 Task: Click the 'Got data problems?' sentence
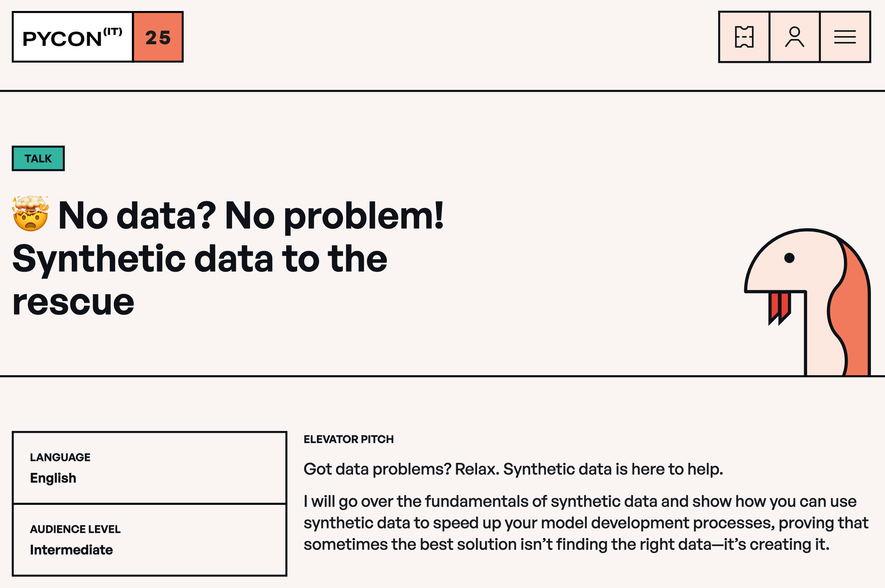click(513, 469)
